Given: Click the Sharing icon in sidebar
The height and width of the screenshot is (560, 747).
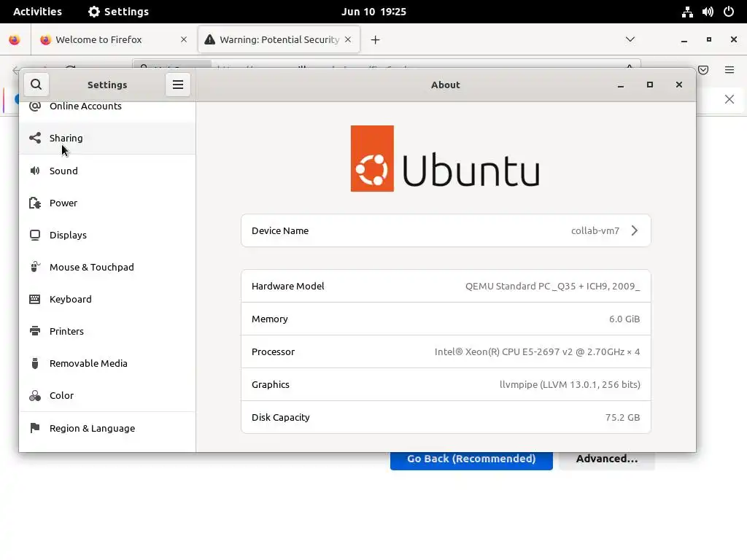Looking at the screenshot, I should (35, 138).
